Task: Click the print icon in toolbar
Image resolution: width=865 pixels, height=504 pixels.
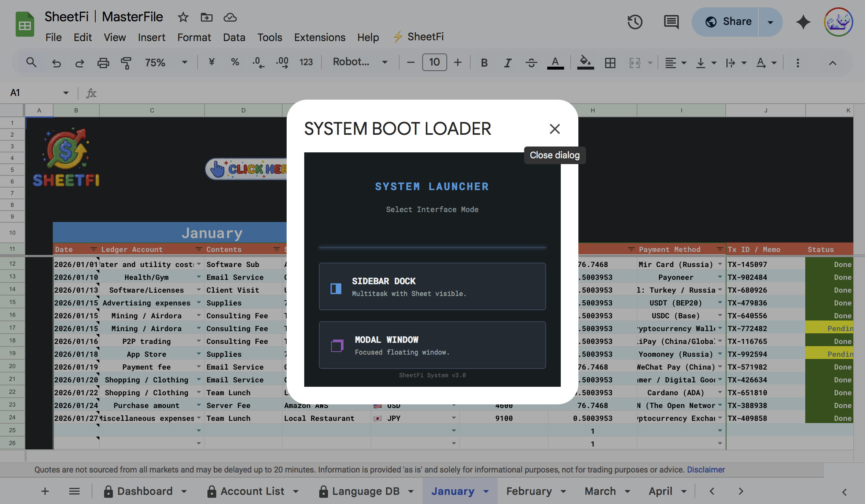Action: point(103,63)
